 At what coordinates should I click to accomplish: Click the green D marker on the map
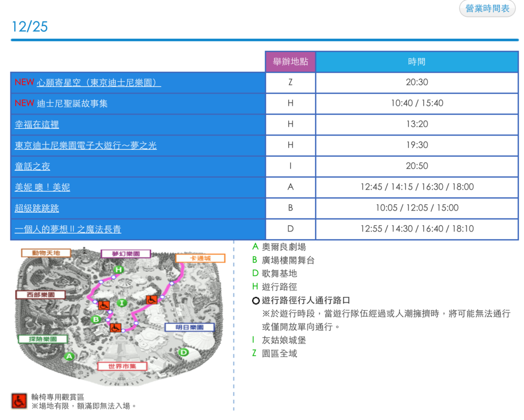pyautogui.click(x=183, y=352)
